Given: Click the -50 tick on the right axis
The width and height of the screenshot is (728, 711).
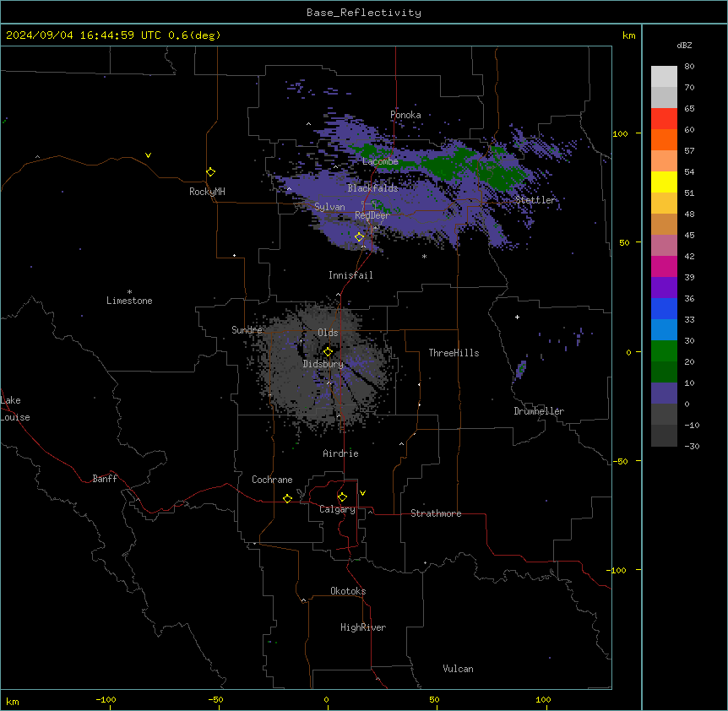Looking at the screenshot, I should point(622,461).
